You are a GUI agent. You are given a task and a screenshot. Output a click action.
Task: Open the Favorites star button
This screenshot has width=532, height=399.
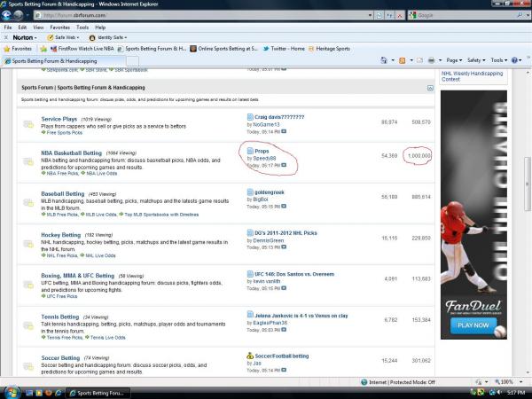(21, 49)
